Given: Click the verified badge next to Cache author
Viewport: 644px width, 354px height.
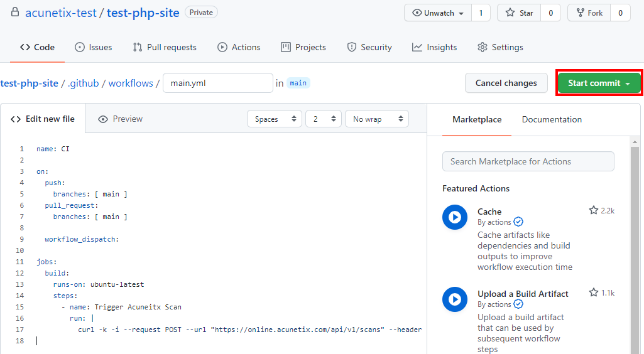Looking at the screenshot, I should (x=519, y=222).
